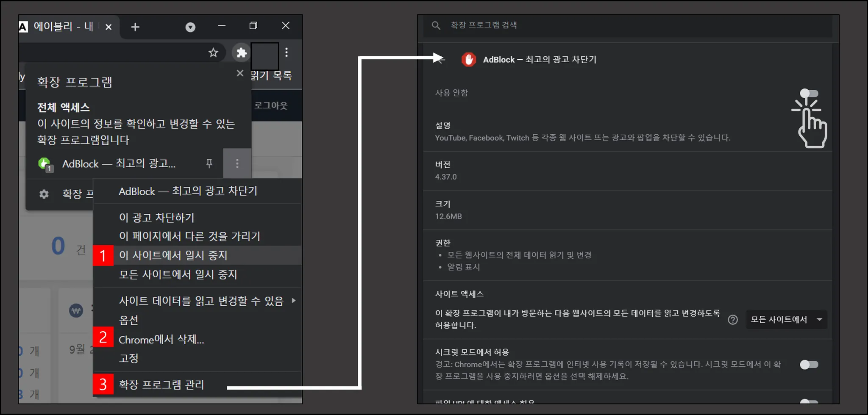Click the Extensions puzzle icon in the toolbar
Image resolution: width=868 pixels, height=415 pixels.
241,53
